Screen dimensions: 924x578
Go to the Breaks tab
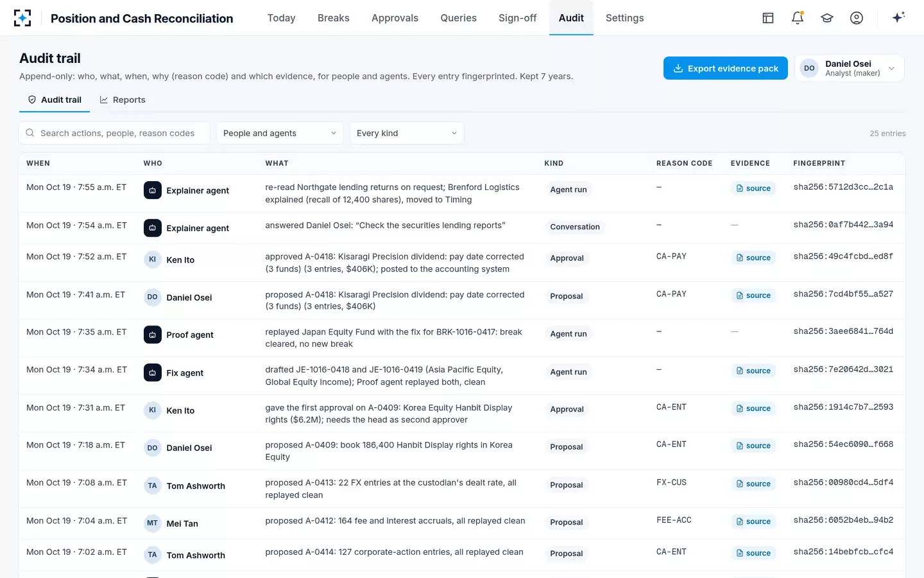click(334, 18)
